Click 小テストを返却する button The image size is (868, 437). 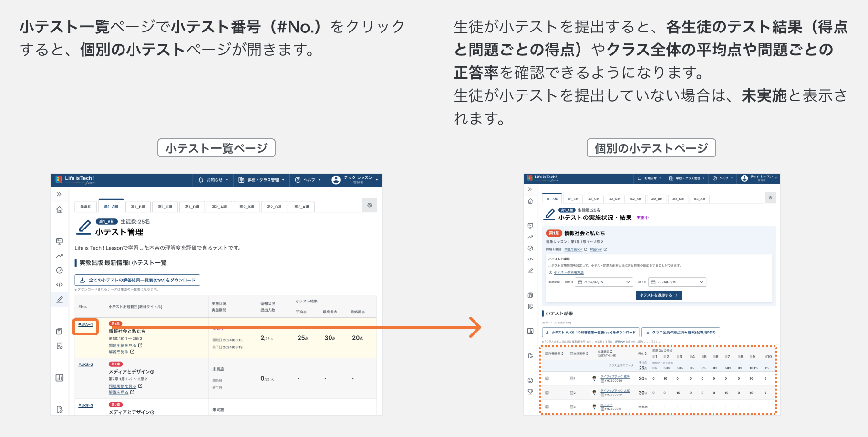point(659,295)
